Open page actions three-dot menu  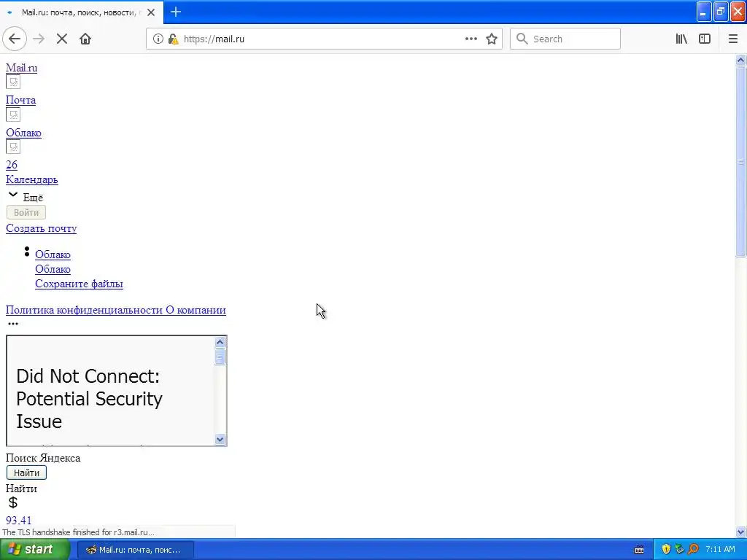[471, 39]
